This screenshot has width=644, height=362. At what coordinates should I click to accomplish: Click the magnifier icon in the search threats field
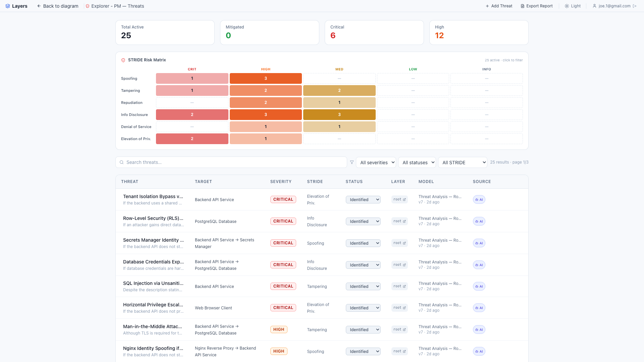coord(122,162)
